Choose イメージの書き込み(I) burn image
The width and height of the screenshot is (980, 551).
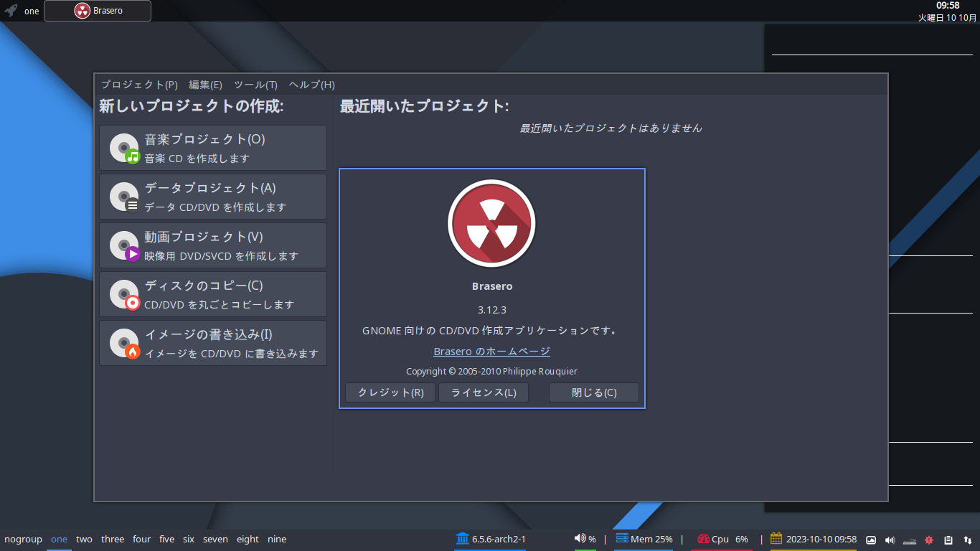(x=213, y=343)
